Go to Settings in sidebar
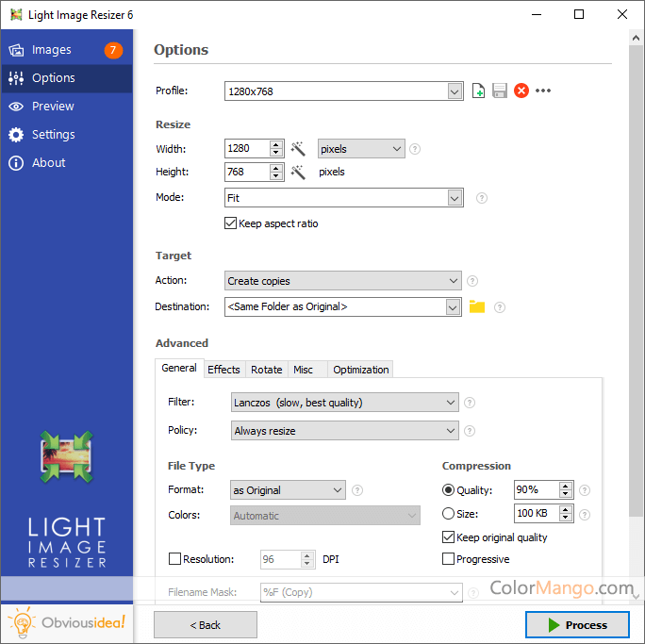This screenshot has width=645, height=644. pyautogui.click(x=67, y=135)
